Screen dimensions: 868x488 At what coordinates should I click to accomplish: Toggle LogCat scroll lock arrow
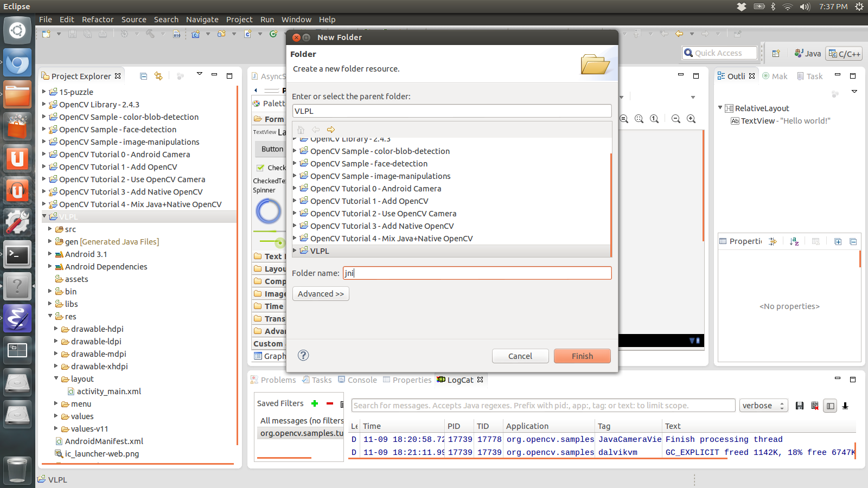(845, 406)
